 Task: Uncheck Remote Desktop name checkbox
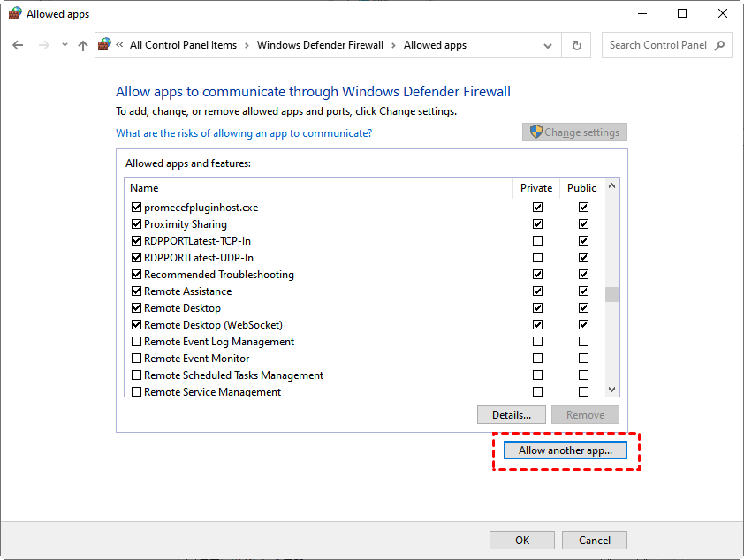click(x=137, y=308)
